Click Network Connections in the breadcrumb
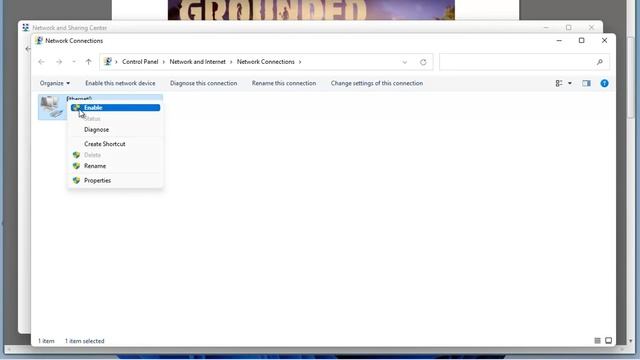Screen dimensions: 640x360 pos(266,62)
